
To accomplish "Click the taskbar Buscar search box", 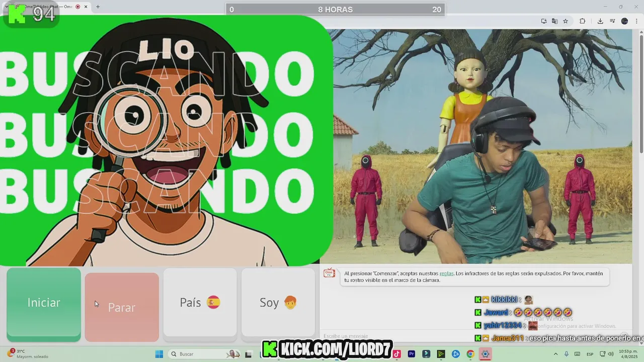I will 203,354.
